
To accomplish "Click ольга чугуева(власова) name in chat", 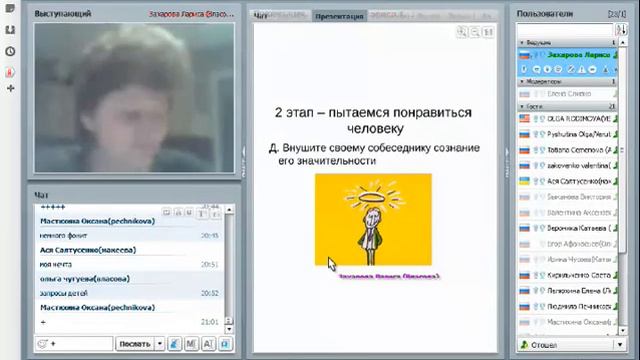I will coord(85,279).
